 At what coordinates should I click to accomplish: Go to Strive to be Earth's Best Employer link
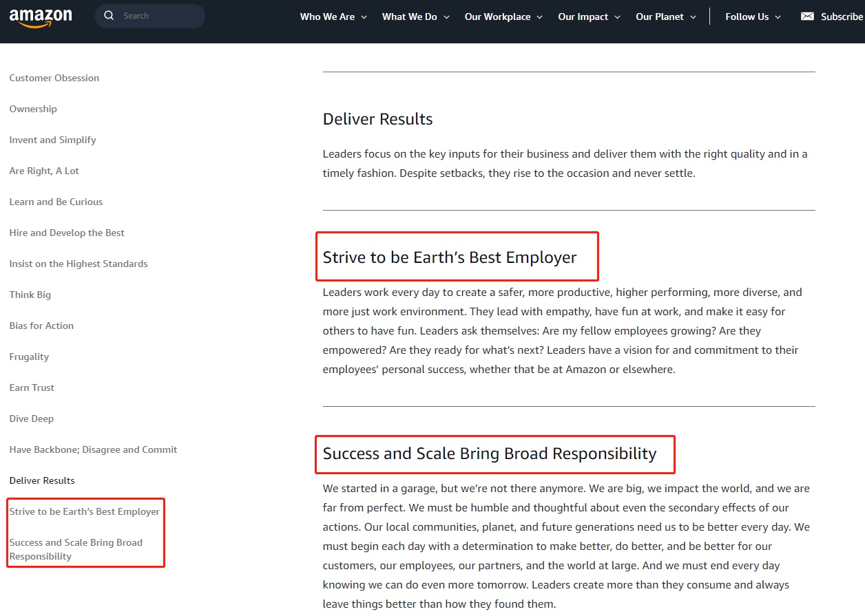pyautogui.click(x=85, y=511)
